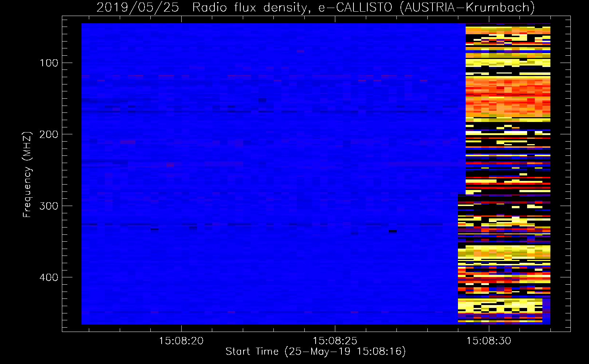Click the '15:08:25' time tick label
The height and width of the screenshot is (364, 589).
click(335, 341)
